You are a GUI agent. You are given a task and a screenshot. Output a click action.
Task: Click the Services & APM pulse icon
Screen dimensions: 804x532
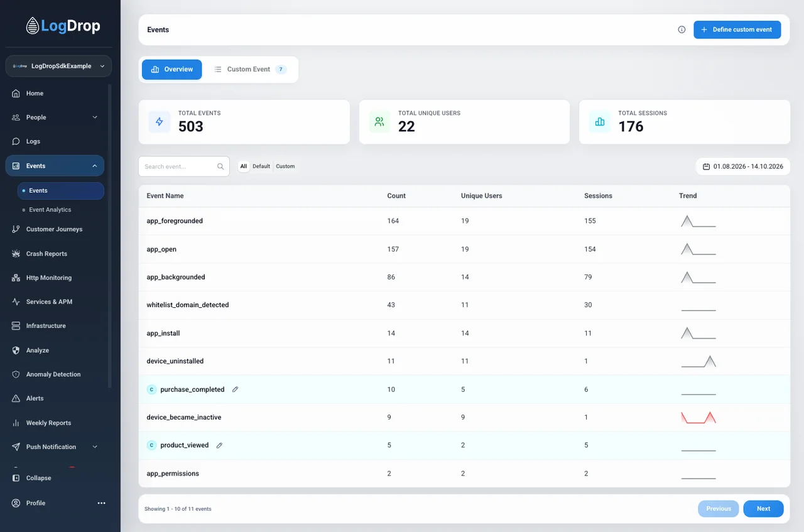(x=16, y=301)
